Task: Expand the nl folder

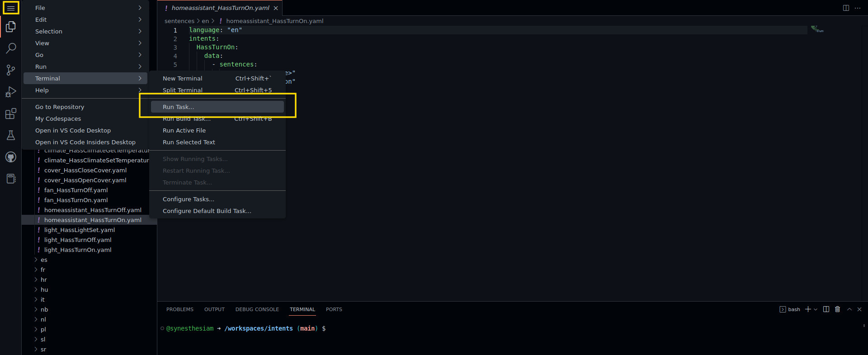Action: click(x=89, y=319)
